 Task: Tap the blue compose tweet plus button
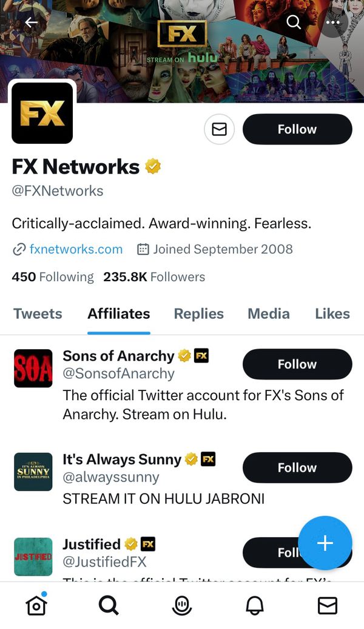[x=325, y=543]
